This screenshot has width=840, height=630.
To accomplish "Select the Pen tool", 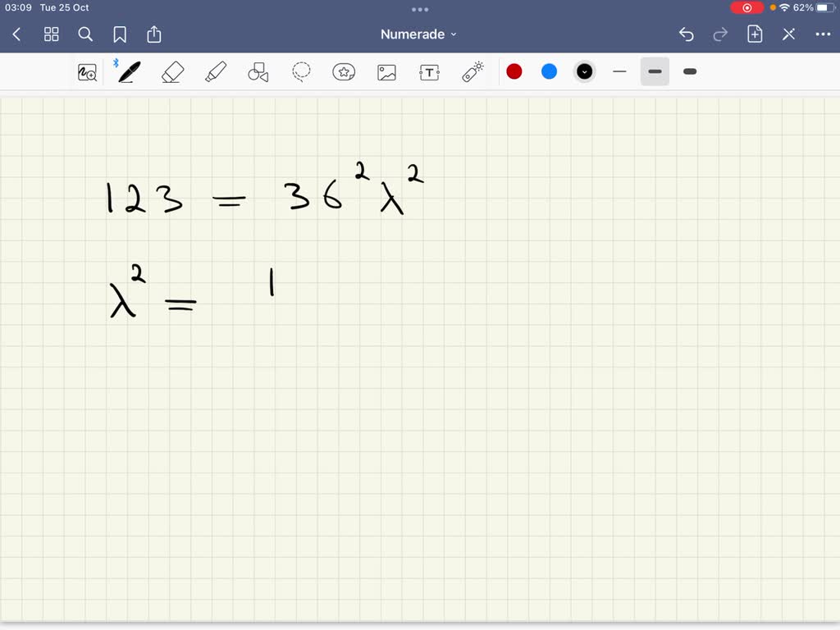I will (x=128, y=71).
